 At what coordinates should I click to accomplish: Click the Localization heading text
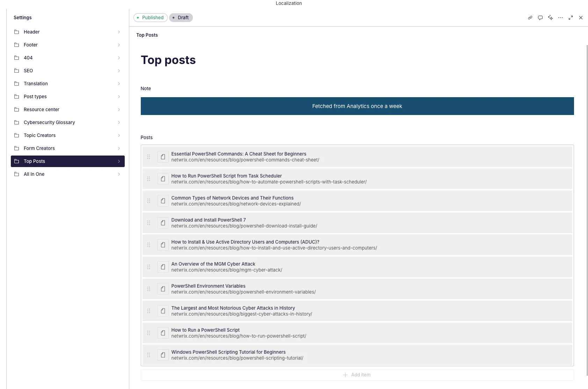click(x=289, y=3)
